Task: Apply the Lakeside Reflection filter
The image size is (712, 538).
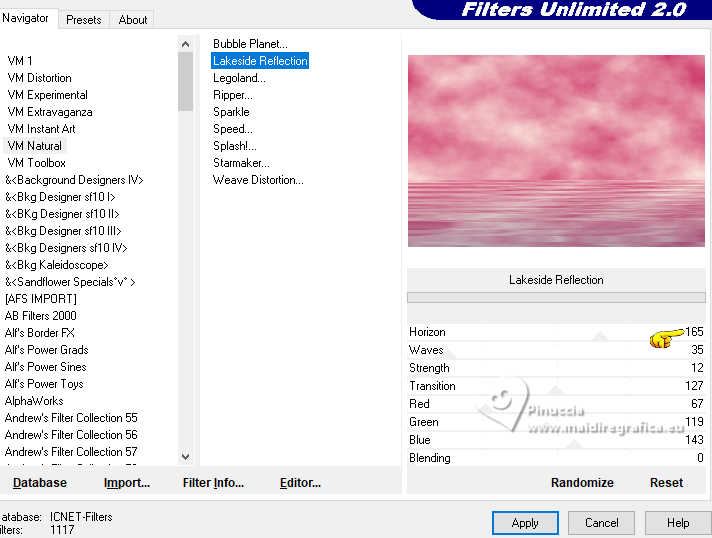Action: [x=525, y=523]
